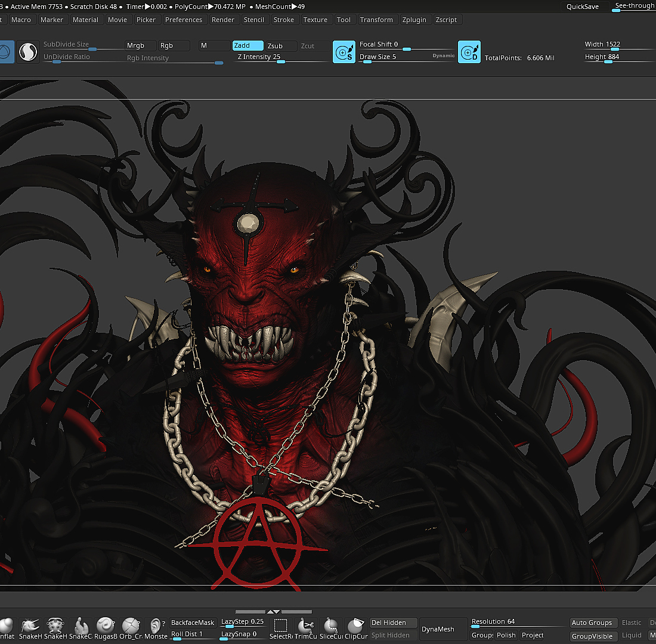Open the Transform menu

coord(376,20)
